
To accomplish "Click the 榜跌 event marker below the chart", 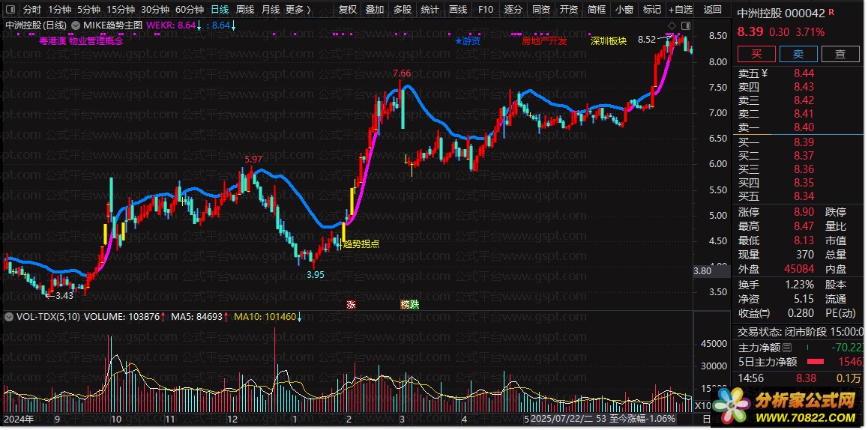I will click(x=410, y=304).
